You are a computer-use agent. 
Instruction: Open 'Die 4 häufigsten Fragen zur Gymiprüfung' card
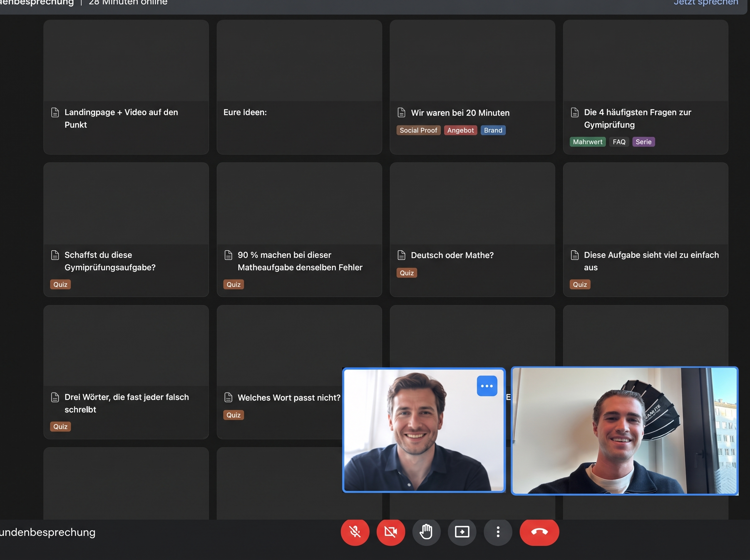[646, 87]
